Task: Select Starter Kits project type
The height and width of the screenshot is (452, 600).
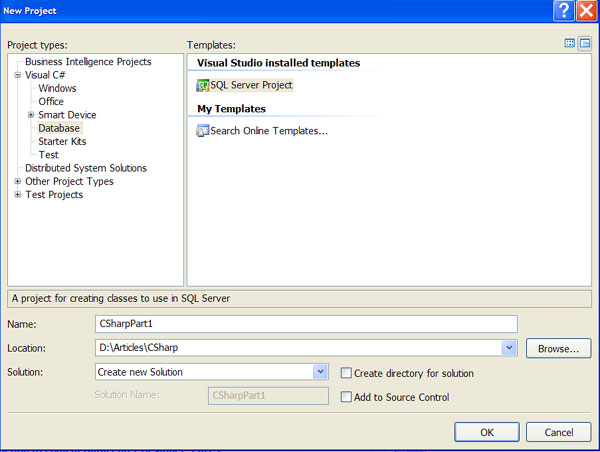Action: point(62,142)
